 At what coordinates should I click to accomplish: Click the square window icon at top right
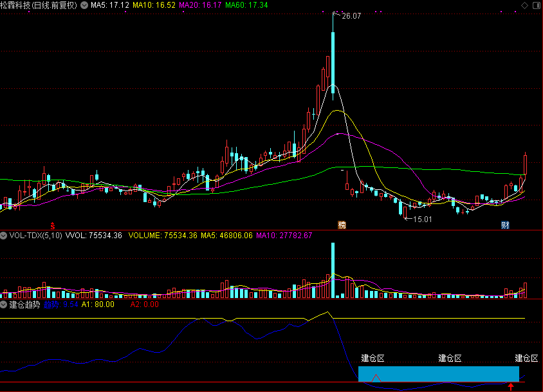pyautogui.click(x=534, y=5)
